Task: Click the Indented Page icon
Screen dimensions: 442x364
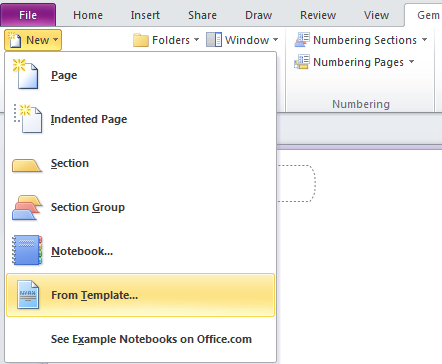Action: (x=28, y=119)
